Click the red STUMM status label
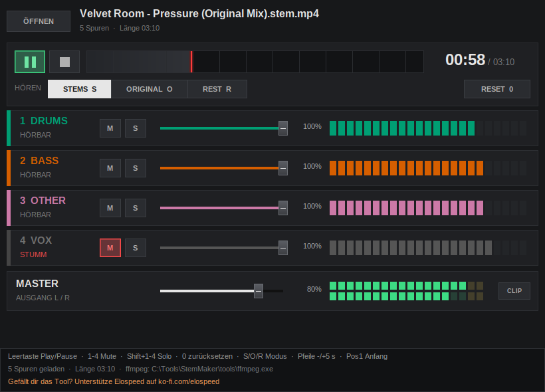The height and width of the screenshot is (392, 545). click(x=33, y=254)
